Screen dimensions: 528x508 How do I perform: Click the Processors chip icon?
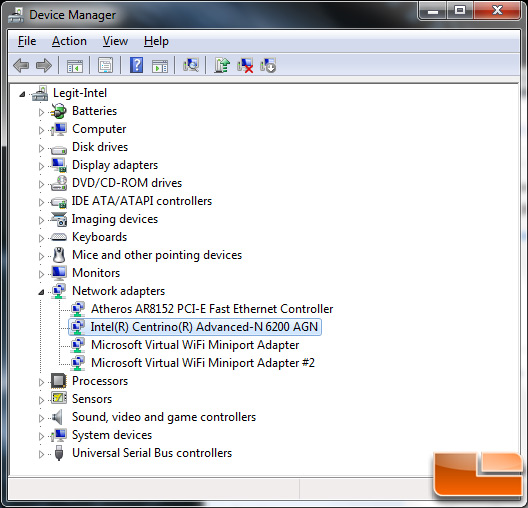pos(59,381)
